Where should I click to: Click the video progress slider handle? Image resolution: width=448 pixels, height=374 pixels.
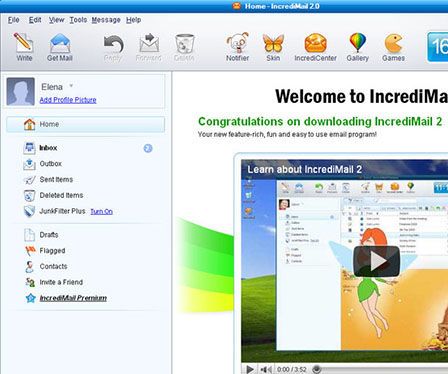pyautogui.click(x=317, y=369)
